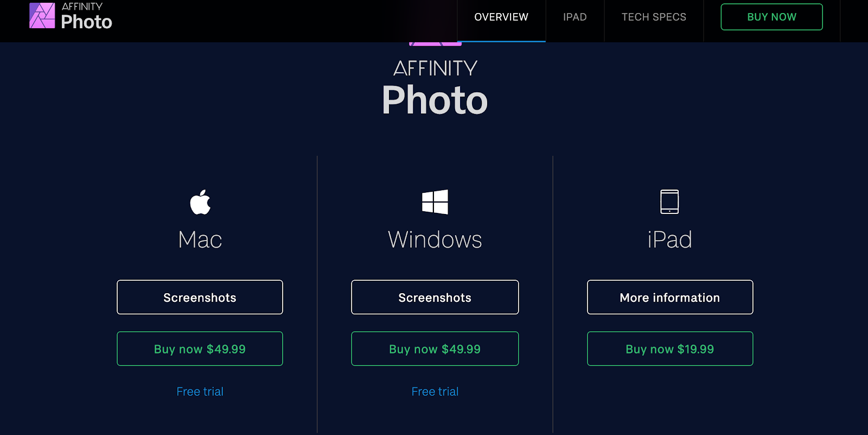
Task: View Screenshots for Windows
Action: 435,297
